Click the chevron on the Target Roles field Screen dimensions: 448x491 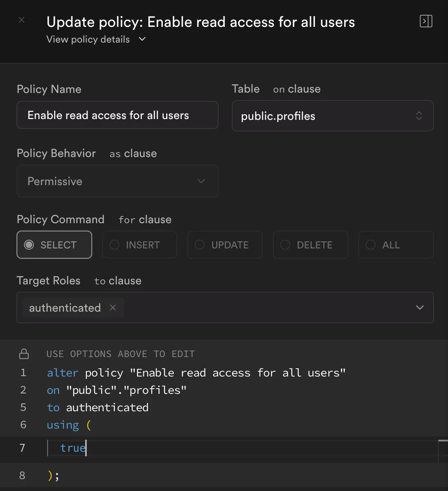pyautogui.click(x=420, y=307)
